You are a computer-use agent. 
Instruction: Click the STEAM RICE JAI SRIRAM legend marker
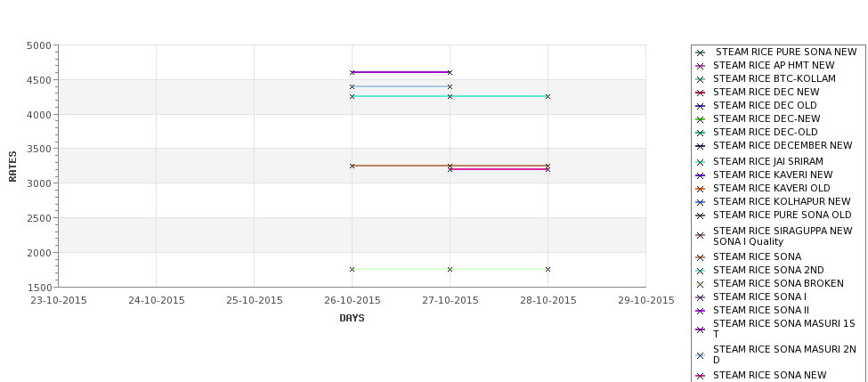(x=701, y=162)
